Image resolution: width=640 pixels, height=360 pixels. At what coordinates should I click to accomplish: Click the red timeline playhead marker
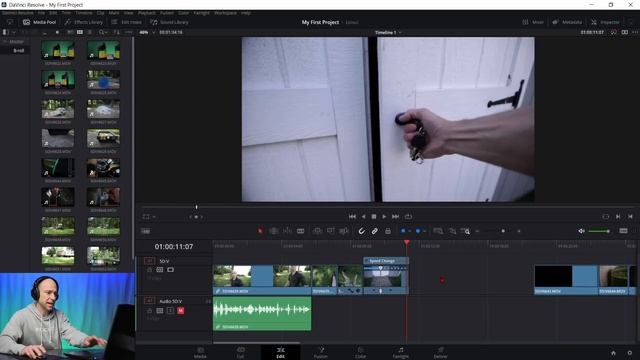[x=407, y=243]
